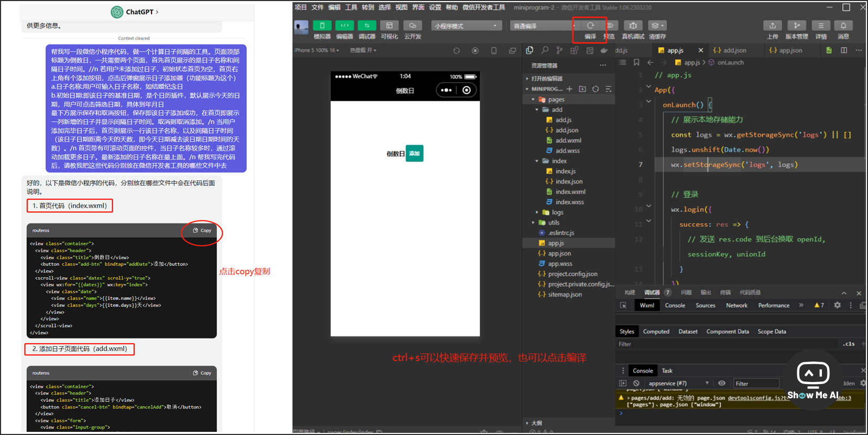Click the simulator stop record icon

click(475, 50)
